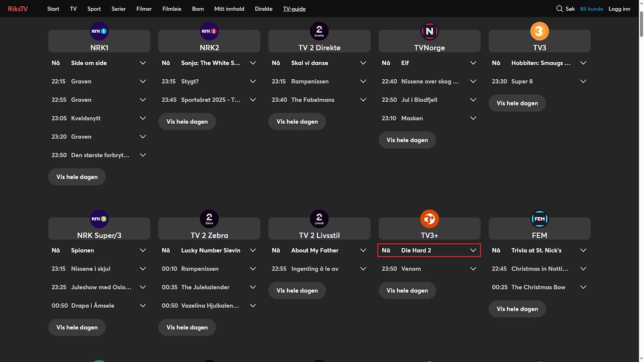The image size is (644, 362).
Task: Show whole day for NRK Super/3
Action: point(77,327)
